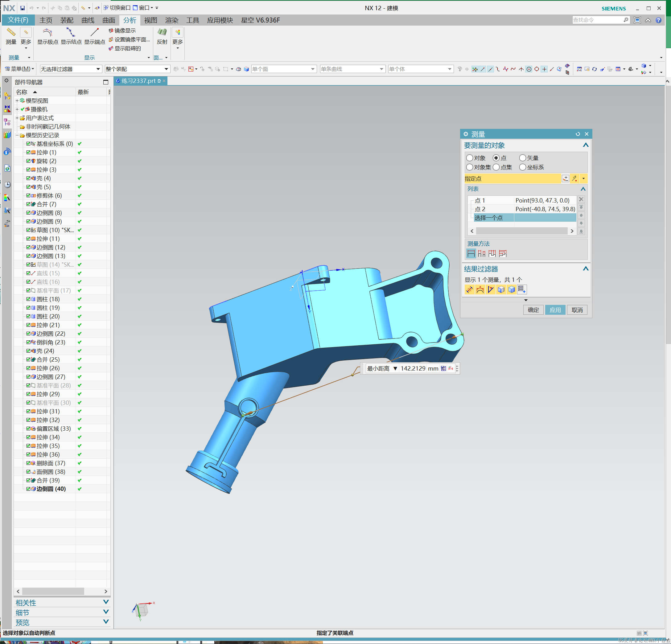Toggle checkbox for 拉伸 (1) feature
The width and height of the screenshot is (671, 644).
[28, 152]
